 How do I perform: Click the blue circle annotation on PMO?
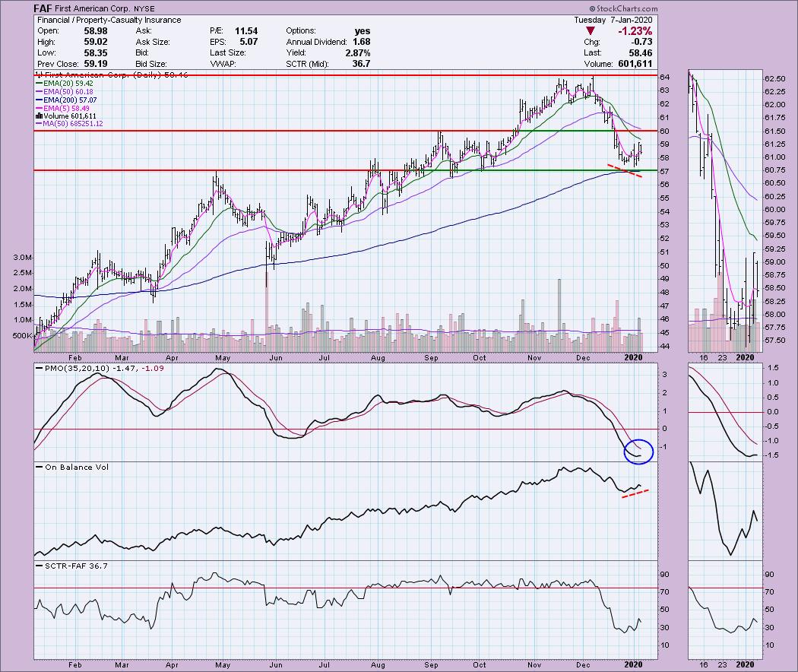638,451
